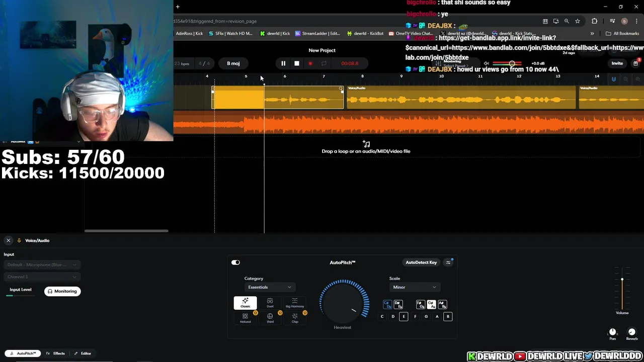Image resolution: width=644 pixels, height=362 pixels.
Task: Toggle the F note key
Action: click(x=415, y=316)
